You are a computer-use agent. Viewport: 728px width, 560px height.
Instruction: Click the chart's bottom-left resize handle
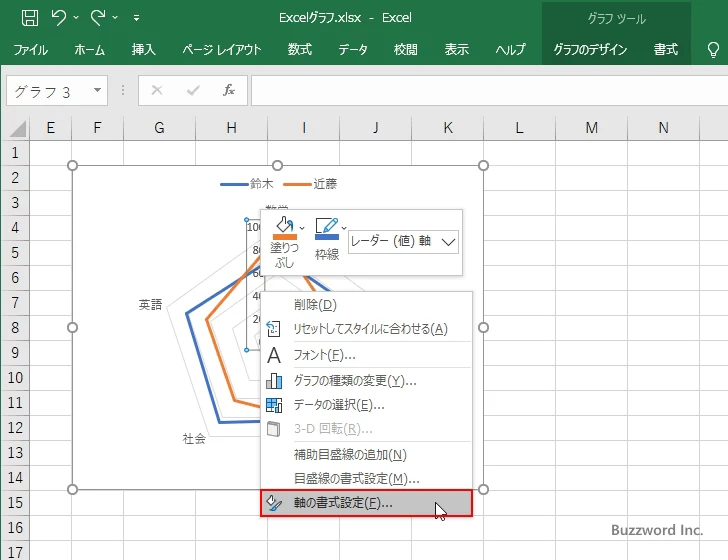pos(72,489)
